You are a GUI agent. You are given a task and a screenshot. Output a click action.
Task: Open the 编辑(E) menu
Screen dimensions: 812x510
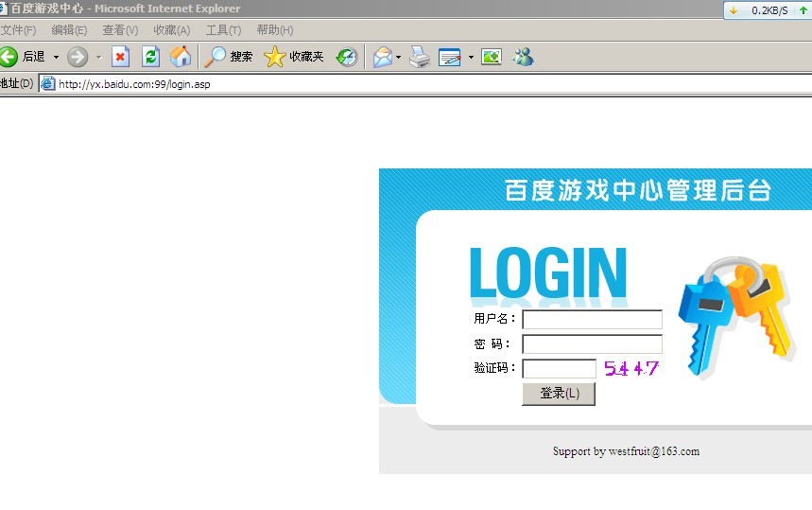69,30
